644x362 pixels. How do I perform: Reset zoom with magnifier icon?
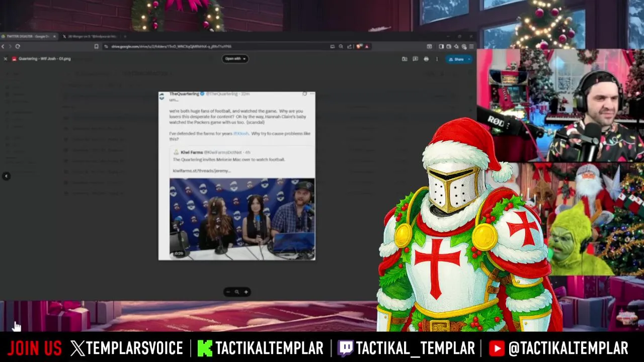(x=237, y=292)
